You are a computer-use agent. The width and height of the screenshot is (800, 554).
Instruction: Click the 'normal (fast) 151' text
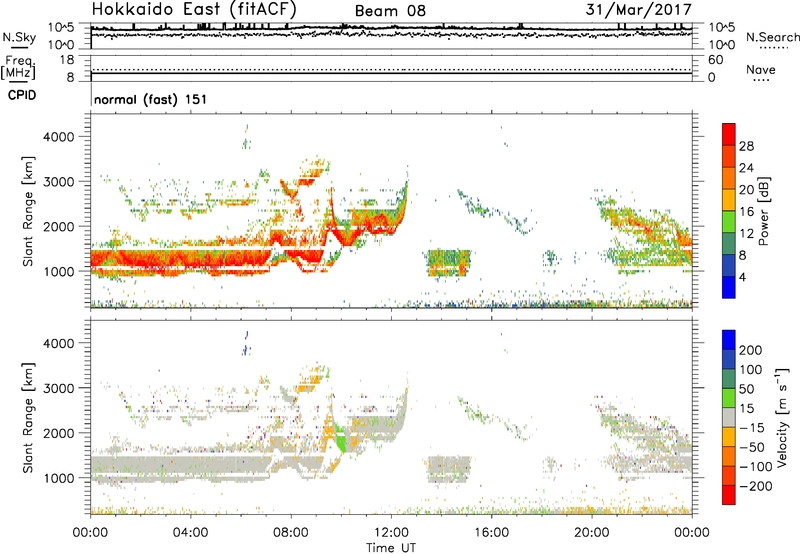[x=151, y=99]
